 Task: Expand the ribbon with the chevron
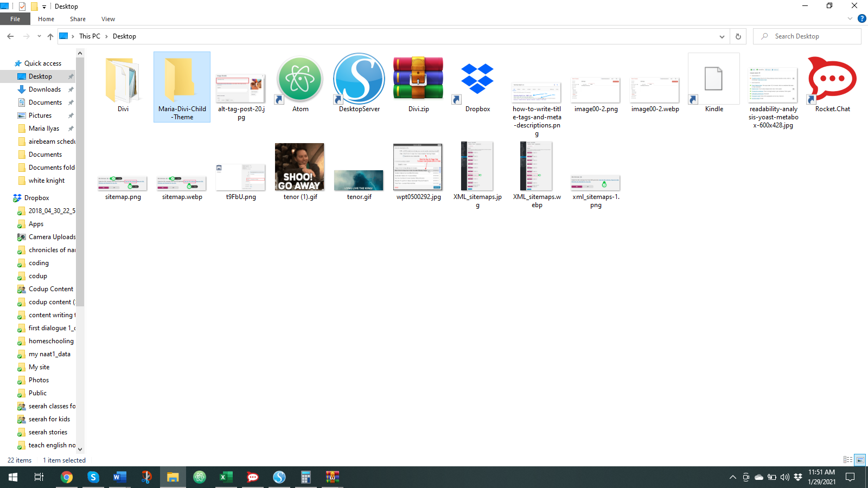click(850, 19)
